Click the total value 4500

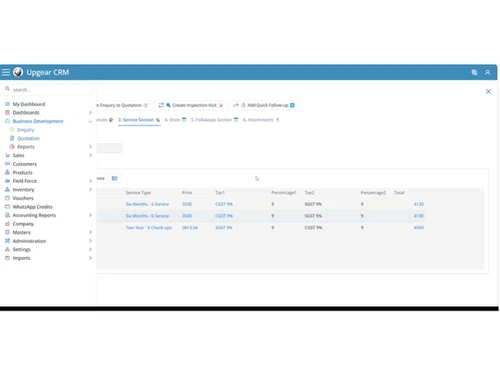pyautogui.click(x=419, y=228)
